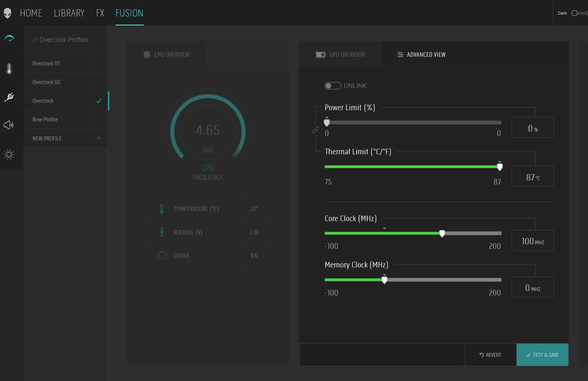Click the 37° temperature value
Viewport: 588px width, 381px height.
(x=254, y=209)
